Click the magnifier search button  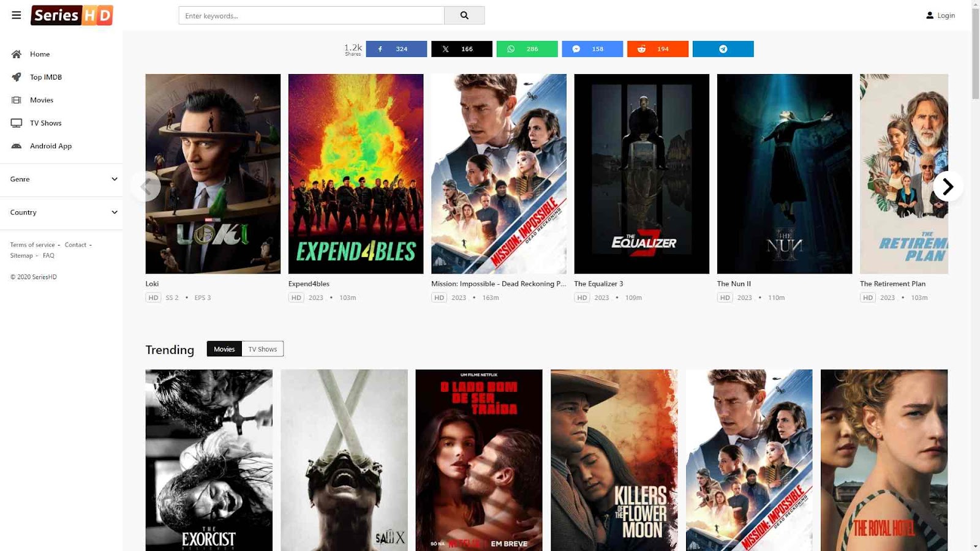(464, 15)
